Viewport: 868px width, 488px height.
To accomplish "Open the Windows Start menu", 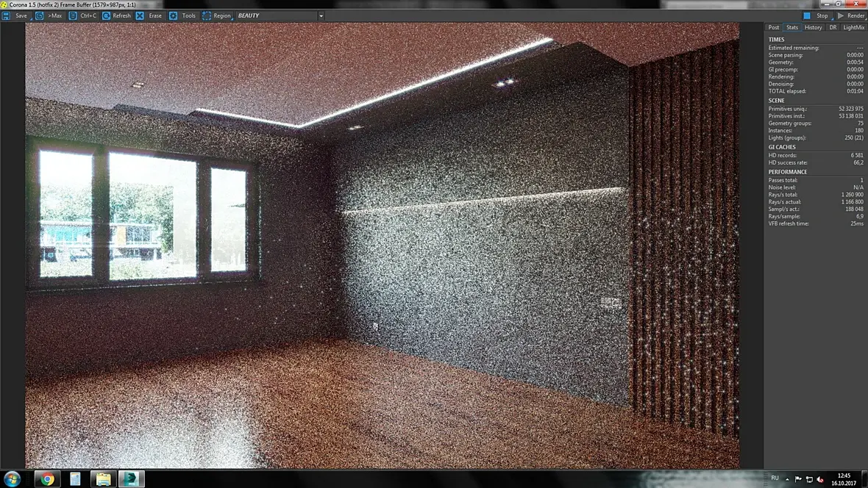I will (x=13, y=478).
